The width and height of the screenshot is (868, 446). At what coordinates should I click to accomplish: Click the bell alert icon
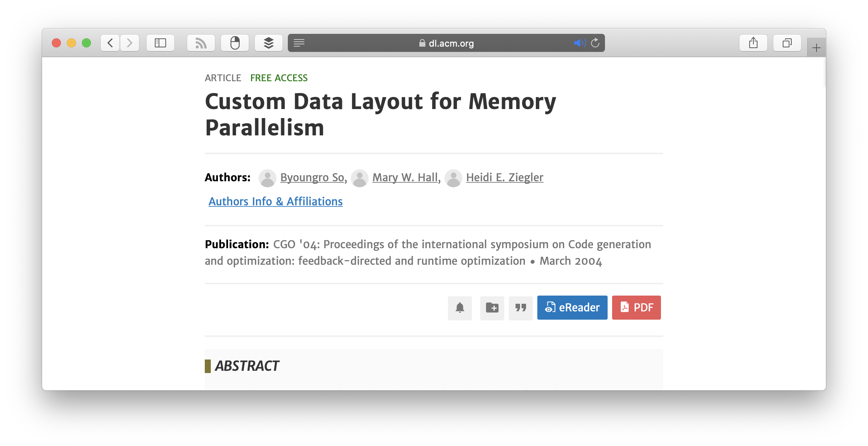(x=460, y=308)
